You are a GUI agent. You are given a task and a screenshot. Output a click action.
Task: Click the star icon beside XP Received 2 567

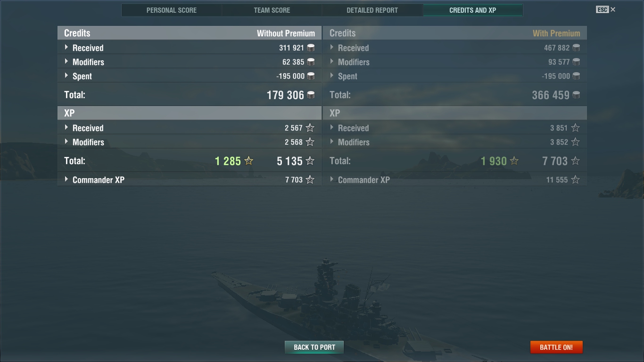(x=310, y=128)
